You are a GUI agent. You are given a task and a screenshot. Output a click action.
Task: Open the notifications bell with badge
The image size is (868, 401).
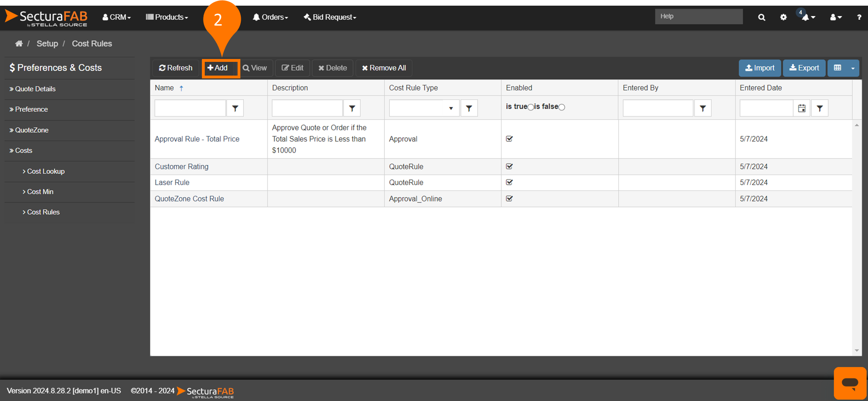(806, 17)
